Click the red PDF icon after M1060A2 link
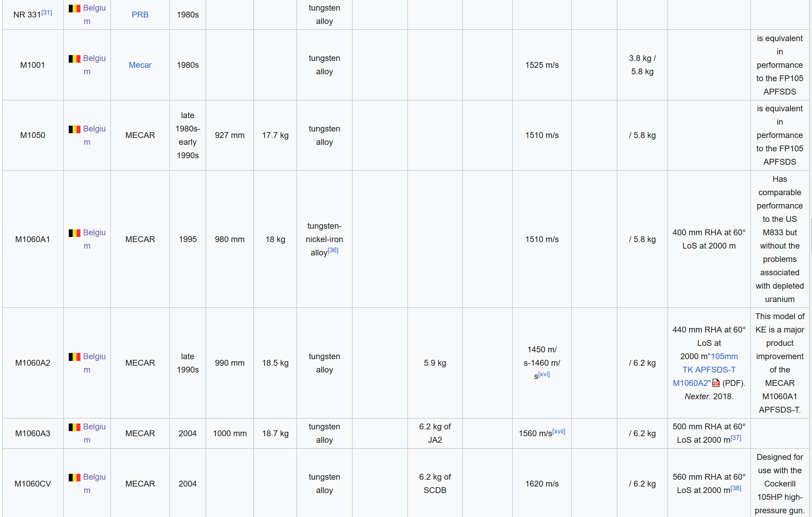The width and height of the screenshot is (812, 517). [x=716, y=383]
